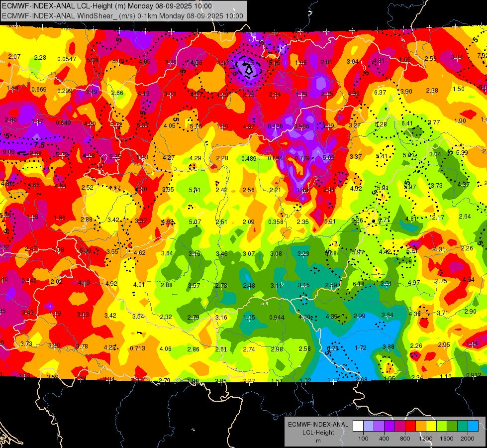
Task: Click the 1200 legend scale label
Action: [426, 439]
